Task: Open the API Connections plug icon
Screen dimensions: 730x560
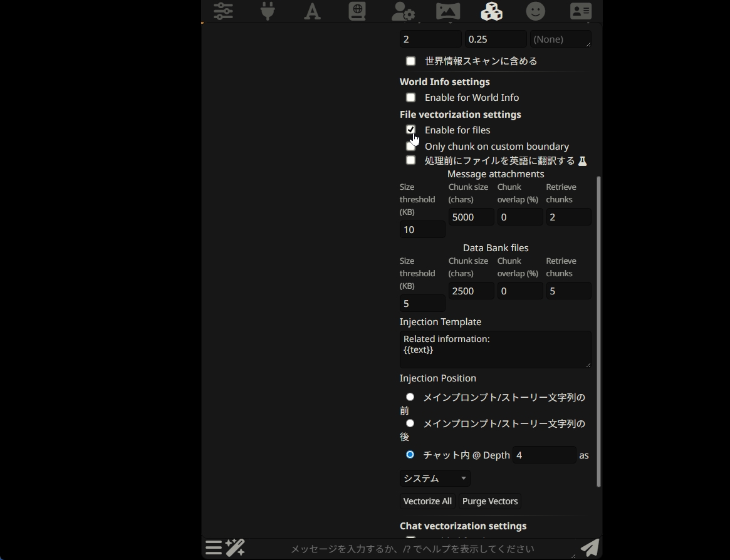Action: [x=268, y=11]
